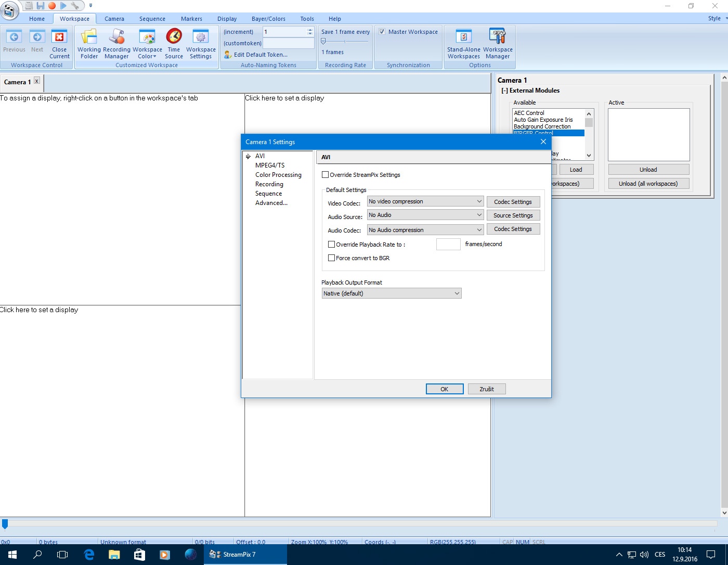This screenshot has width=728, height=565.
Task: Click the save icon in quick access toolbar
Action: [41, 6]
